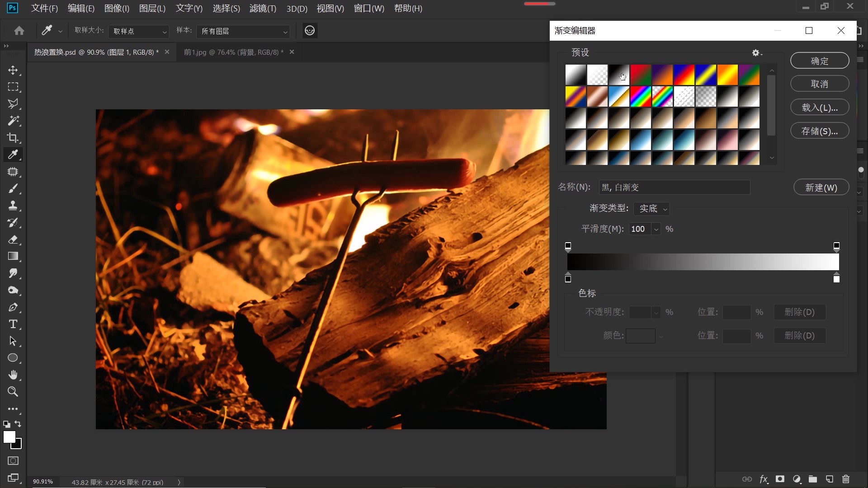Select the Hand tool

(13, 375)
